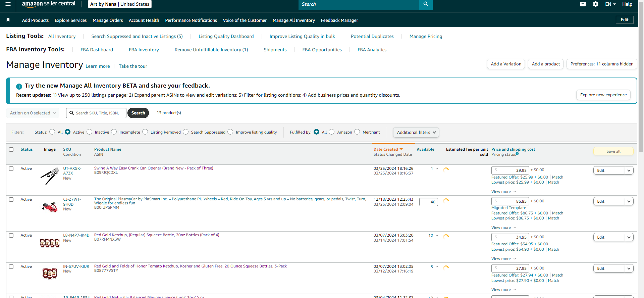Image resolution: width=644 pixels, height=298 pixels.
Task: Click the Add a product button
Action: coord(546,64)
